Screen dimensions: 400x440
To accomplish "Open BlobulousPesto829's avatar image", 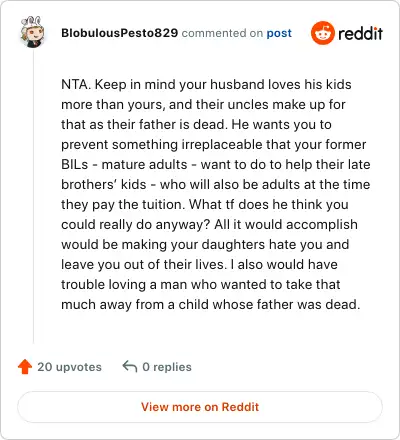I will [x=32, y=32].
